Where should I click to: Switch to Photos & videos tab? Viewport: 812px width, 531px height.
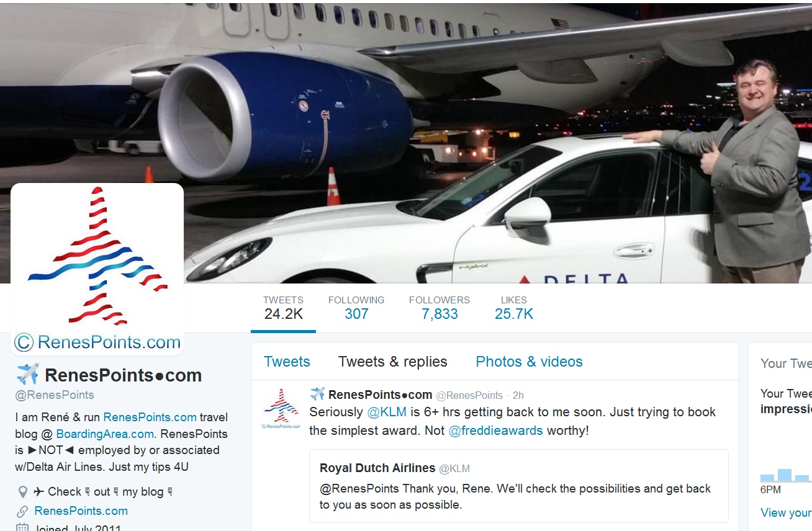click(529, 362)
